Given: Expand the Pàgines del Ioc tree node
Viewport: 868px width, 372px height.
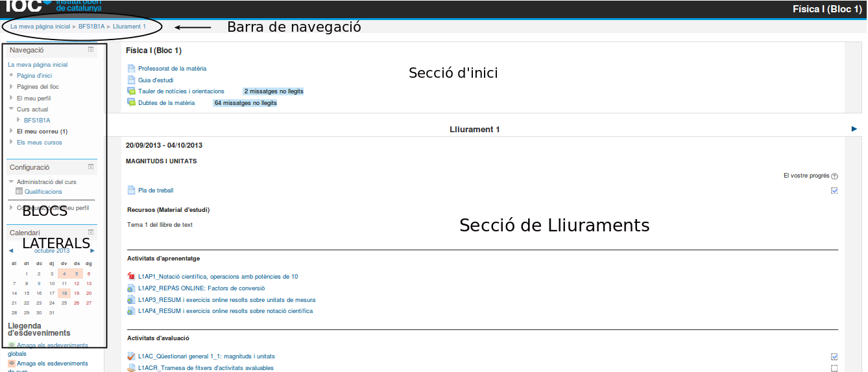Looking at the screenshot, I should click(x=11, y=87).
